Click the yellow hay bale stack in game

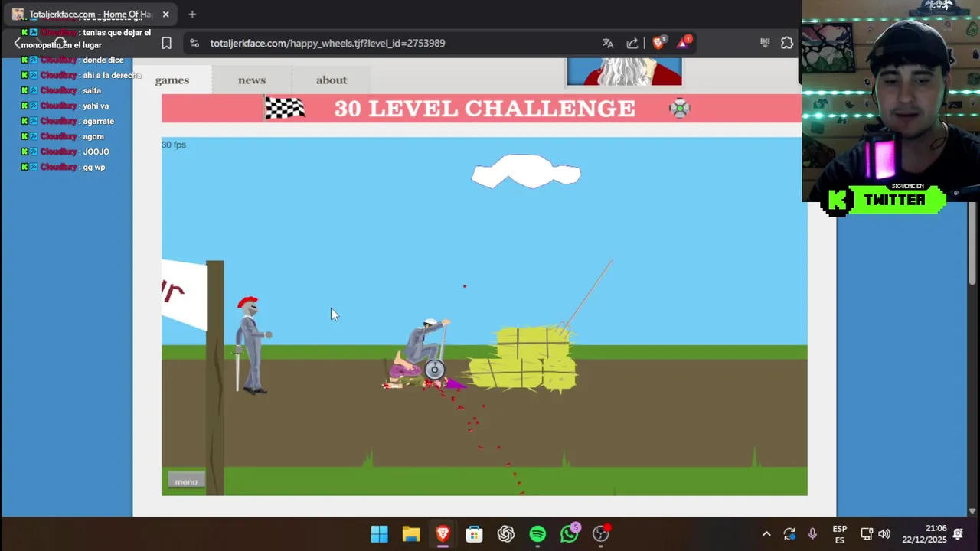(524, 359)
